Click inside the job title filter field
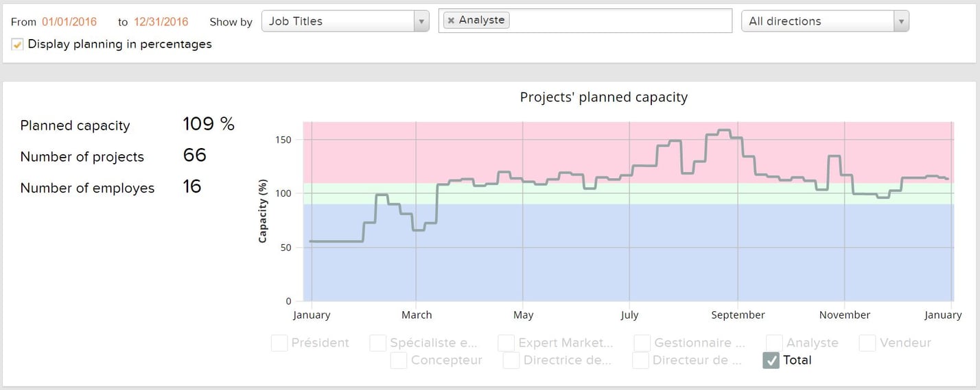Viewport: 980px width, 390px height. coord(618,21)
